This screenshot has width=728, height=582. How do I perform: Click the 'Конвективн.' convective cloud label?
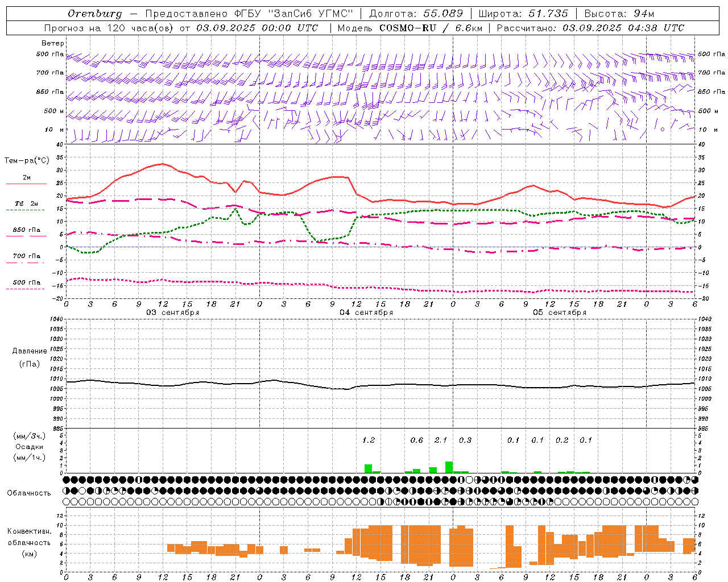pos(29,531)
